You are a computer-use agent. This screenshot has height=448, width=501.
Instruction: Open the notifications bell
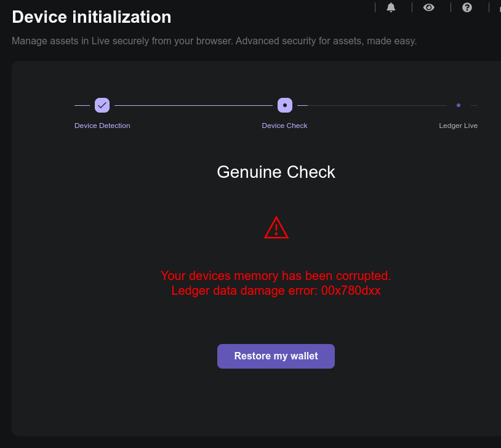click(x=391, y=7)
